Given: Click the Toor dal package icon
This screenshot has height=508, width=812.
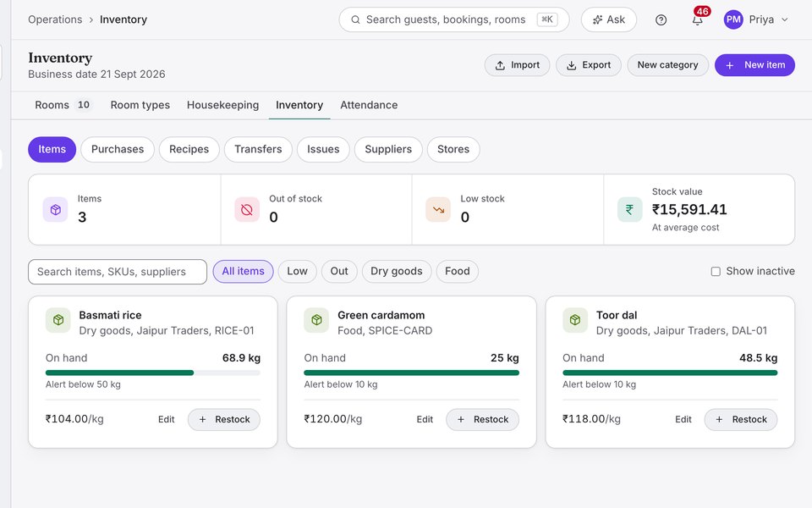Looking at the screenshot, I should [x=575, y=320].
